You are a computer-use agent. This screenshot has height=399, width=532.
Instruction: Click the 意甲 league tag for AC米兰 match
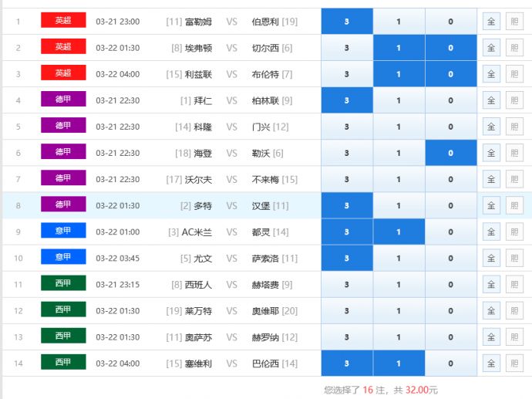click(63, 231)
